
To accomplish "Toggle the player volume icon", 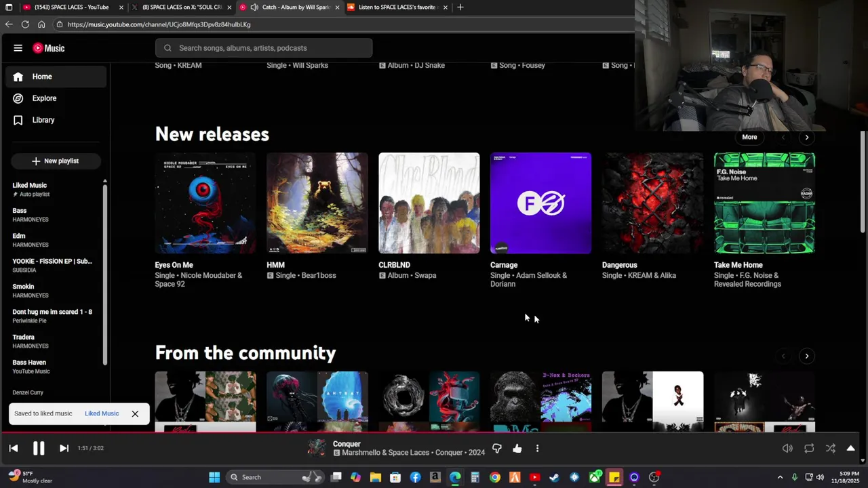I will 787,448.
